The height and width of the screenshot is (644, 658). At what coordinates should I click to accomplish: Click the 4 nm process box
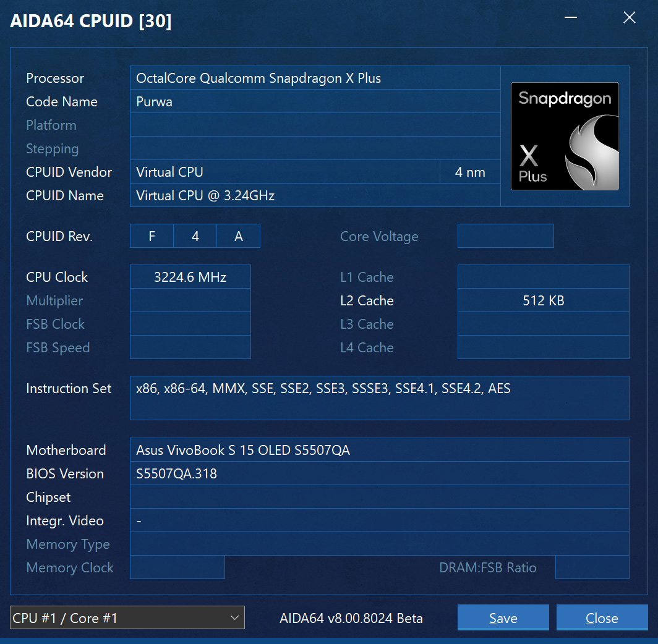[470, 172]
